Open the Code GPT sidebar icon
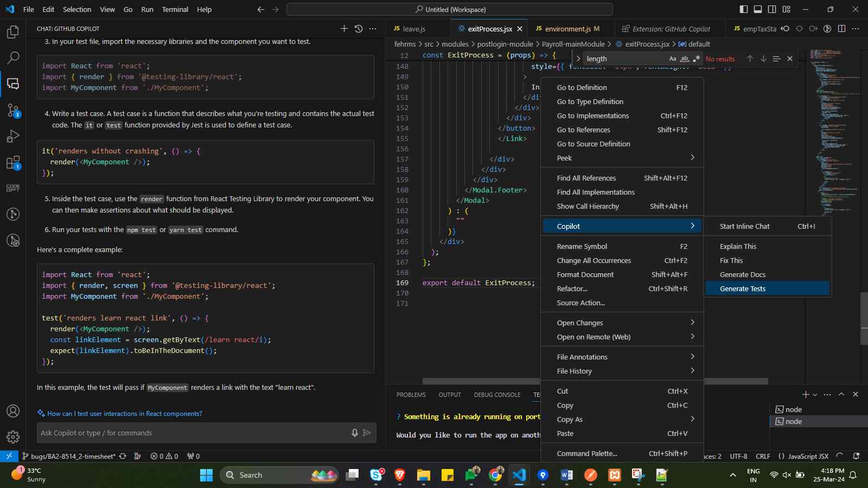 [13, 188]
